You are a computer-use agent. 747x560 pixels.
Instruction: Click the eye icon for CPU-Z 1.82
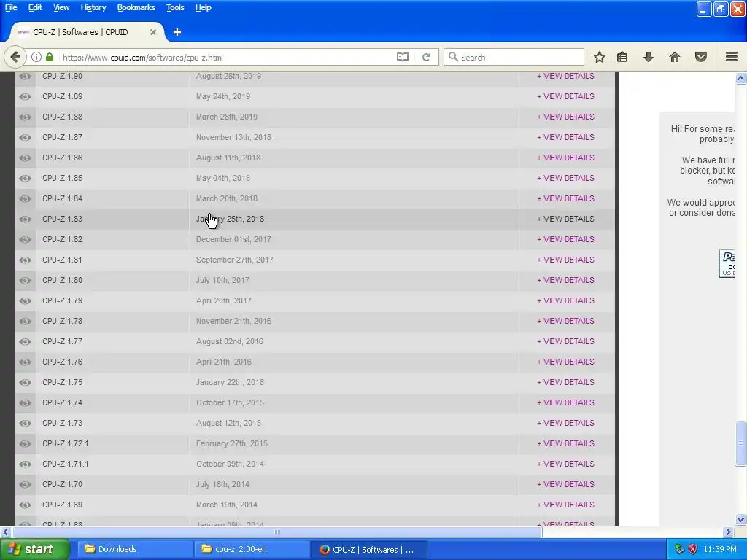pyautogui.click(x=26, y=239)
